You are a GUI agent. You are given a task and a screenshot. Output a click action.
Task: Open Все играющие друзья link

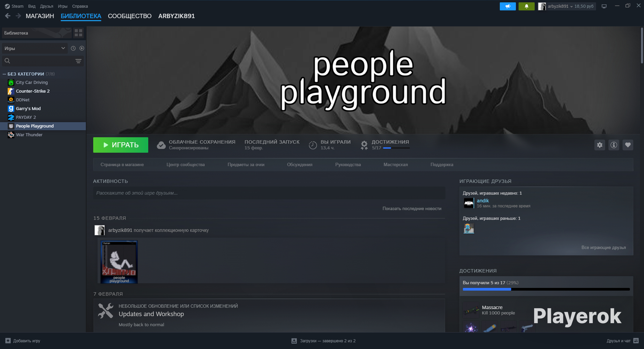click(x=604, y=247)
